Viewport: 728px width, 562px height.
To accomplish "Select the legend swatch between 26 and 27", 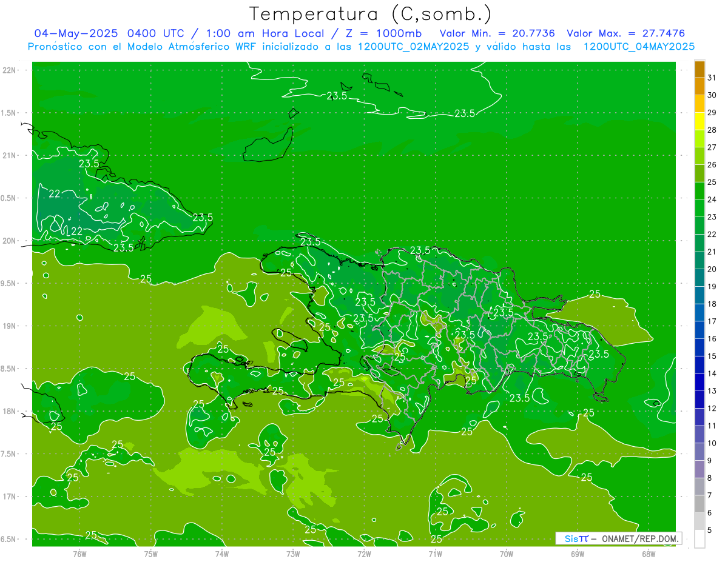I will pos(699,156).
